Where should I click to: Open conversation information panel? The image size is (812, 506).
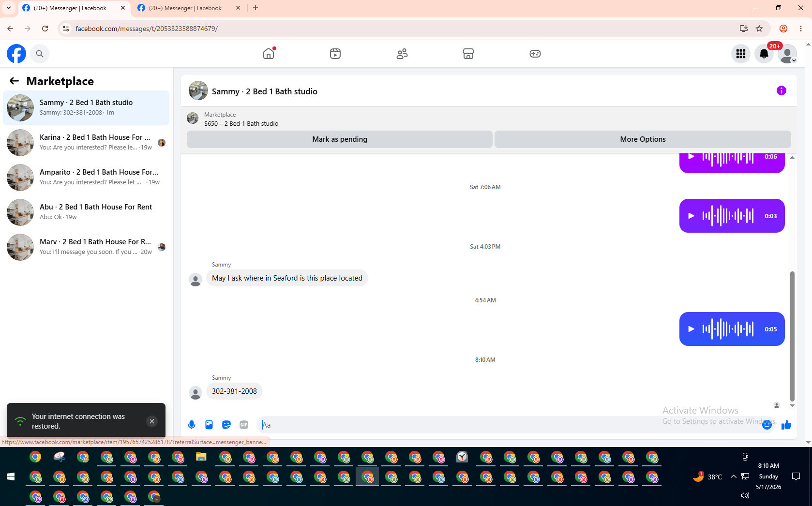[x=782, y=90]
